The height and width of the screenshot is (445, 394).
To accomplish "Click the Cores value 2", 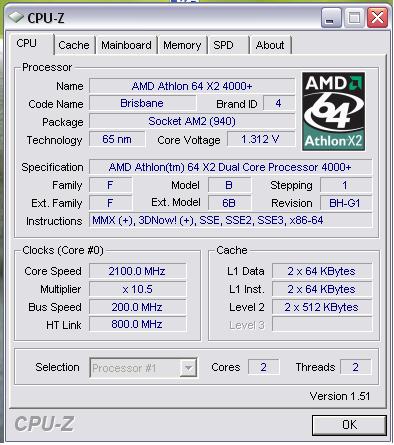I will (x=263, y=367).
